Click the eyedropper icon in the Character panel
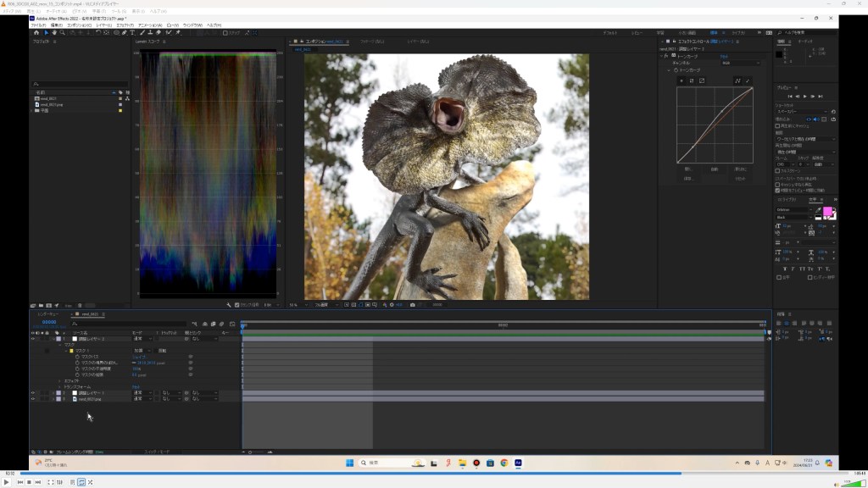This screenshot has width=868, height=488. pos(818,210)
